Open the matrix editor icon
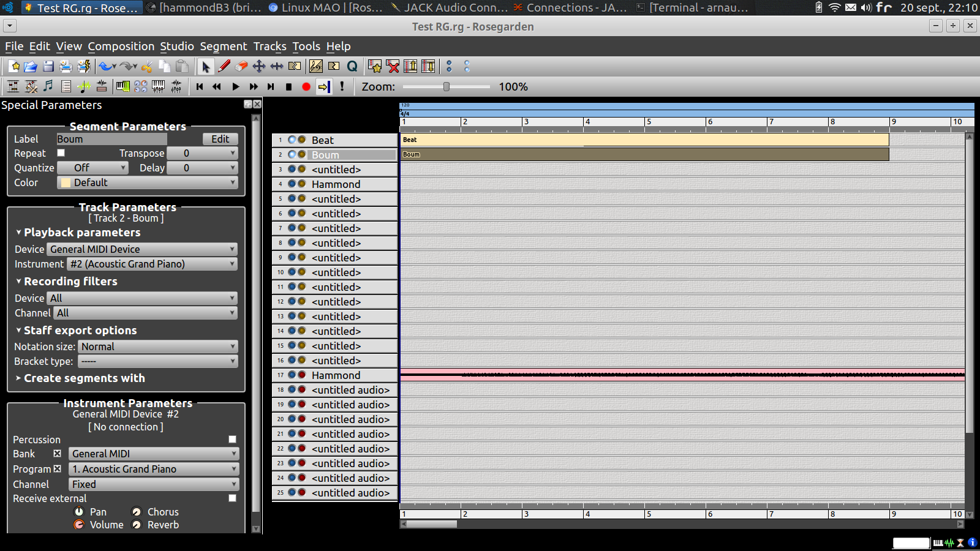 coord(13,86)
